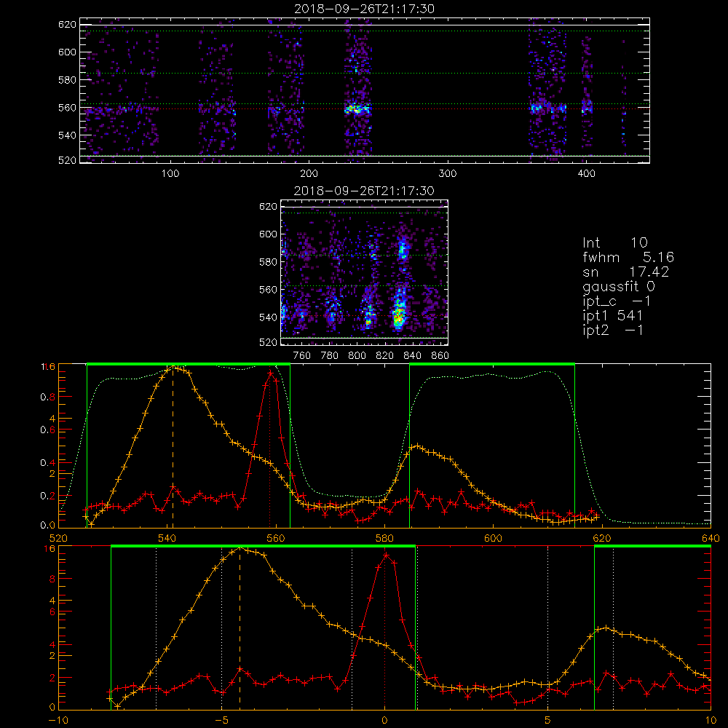Click x-axis label 0 of the bottom plot
Viewport: 728px width, 728px height.
[x=384, y=720]
